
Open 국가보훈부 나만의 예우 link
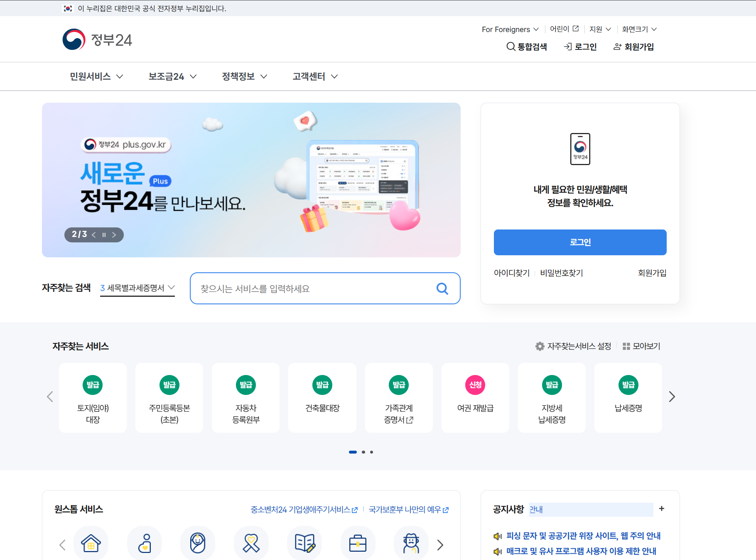click(x=409, y=510)
